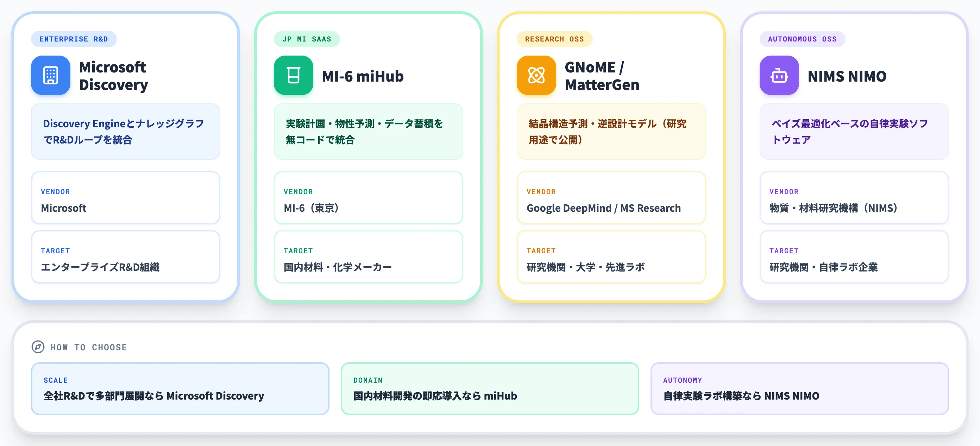Click the ベイズ最適化ベース description box

click(854, 132)
